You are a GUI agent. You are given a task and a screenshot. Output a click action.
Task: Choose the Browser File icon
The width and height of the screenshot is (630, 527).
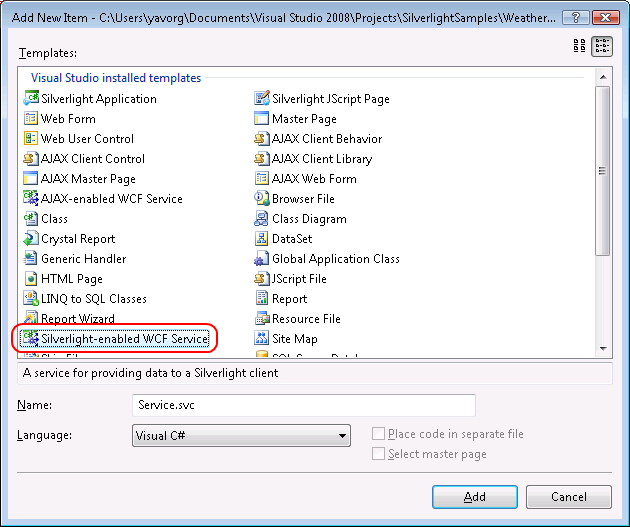click(262, 198)
